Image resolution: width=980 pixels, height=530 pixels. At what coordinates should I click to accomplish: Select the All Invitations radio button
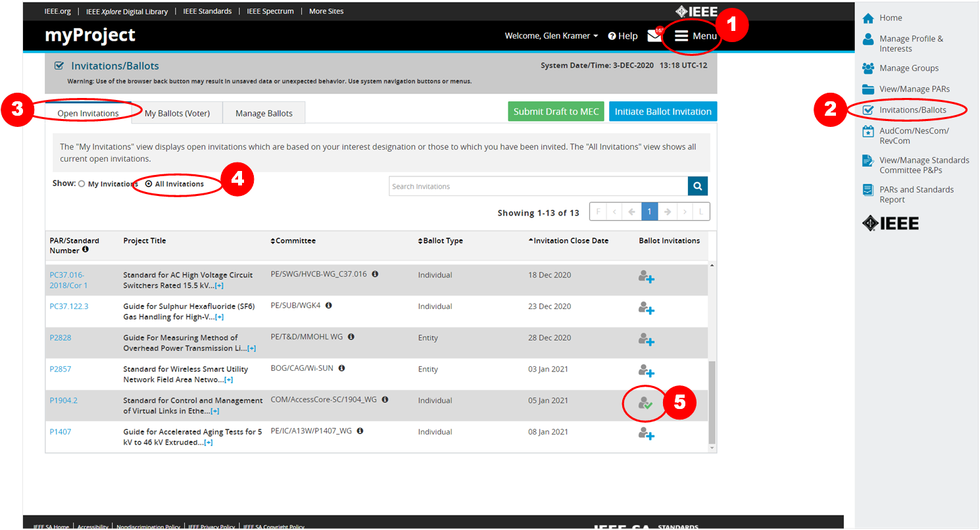tap(149, 184)
